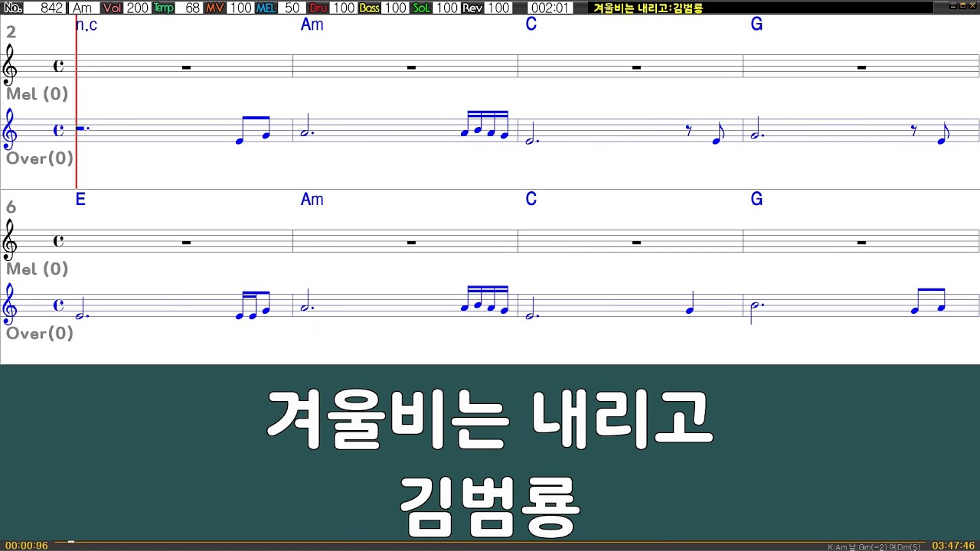Select the Rev value 100
Image resolution: width=980 pixels, height=551 pixels.
498,8
